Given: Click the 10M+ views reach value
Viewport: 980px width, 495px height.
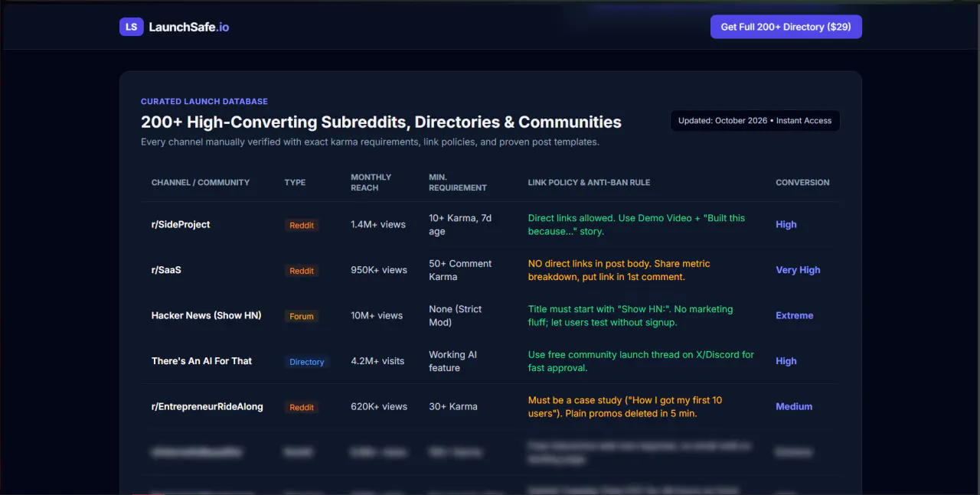Looking at the screenshot, I should point(377,315).
